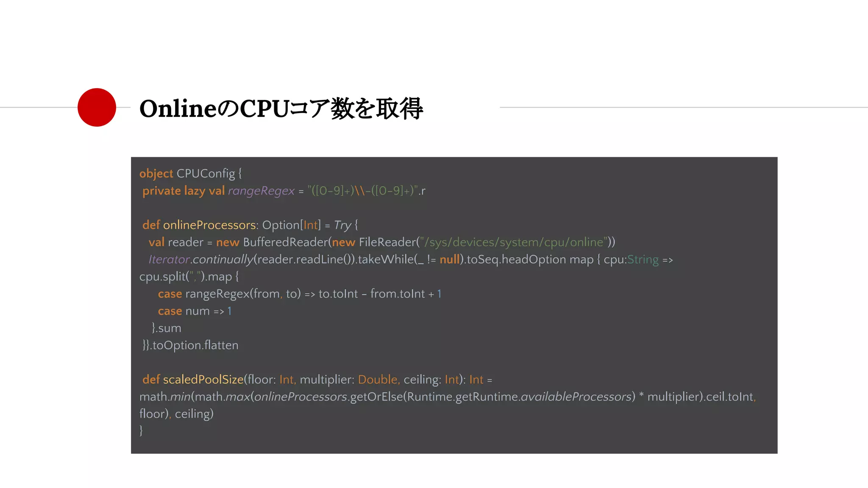868x488 pixels.
Task: Click the path "/sys/devices/system/cpu/online"
Action: (x=514, y=242)
